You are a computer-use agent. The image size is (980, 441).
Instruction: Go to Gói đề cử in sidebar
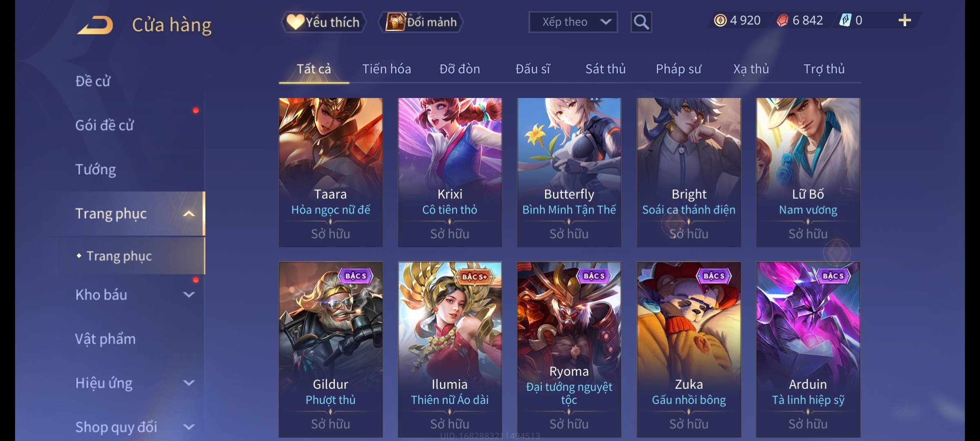click(105, 125)
